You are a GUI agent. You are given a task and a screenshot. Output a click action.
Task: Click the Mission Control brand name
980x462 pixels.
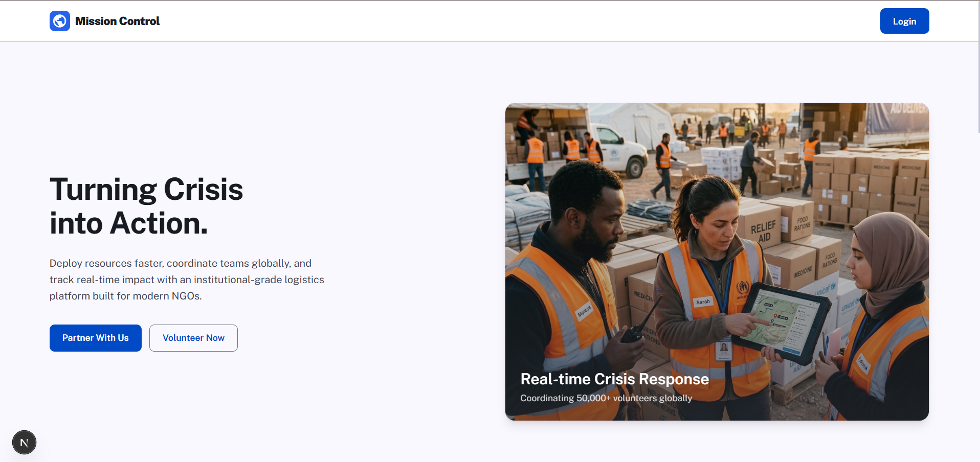point(117,21)
